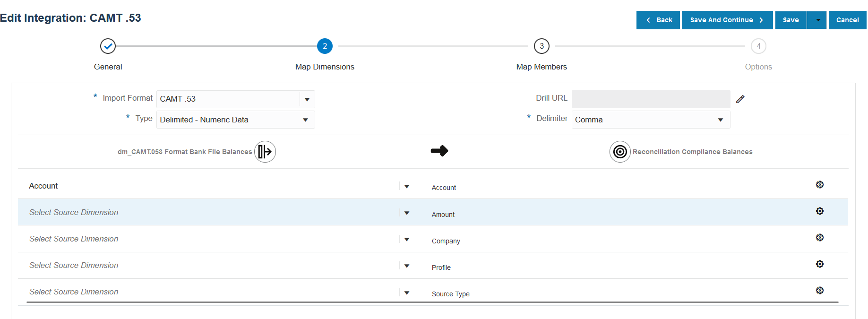Go to the General step
The height and width of the screenshot is (319, 868).
(x=108, y=46)
